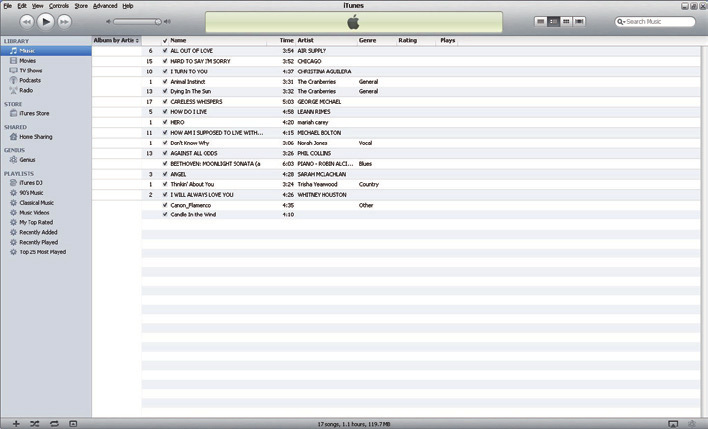Uncheck the CARELESS WHISPERS checkbox
The image size is (708, 429).
point(165,102)
